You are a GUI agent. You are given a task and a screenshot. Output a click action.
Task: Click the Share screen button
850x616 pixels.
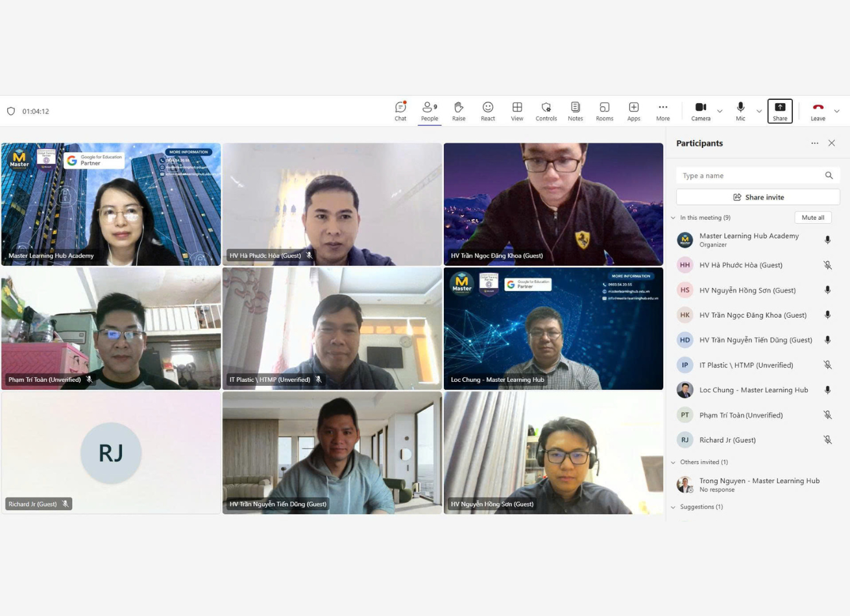click(x=779, y=111)
